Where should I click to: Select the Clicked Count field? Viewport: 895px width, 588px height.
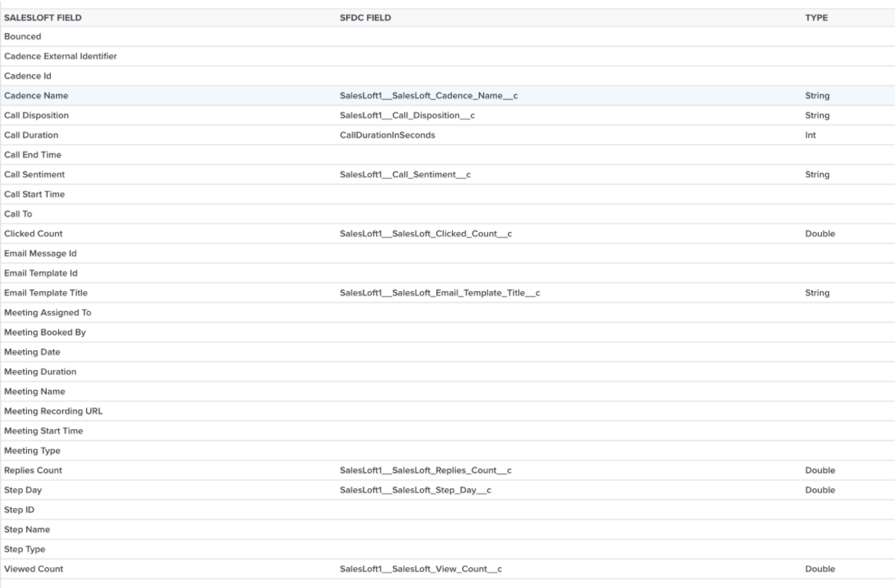(33, 233)
